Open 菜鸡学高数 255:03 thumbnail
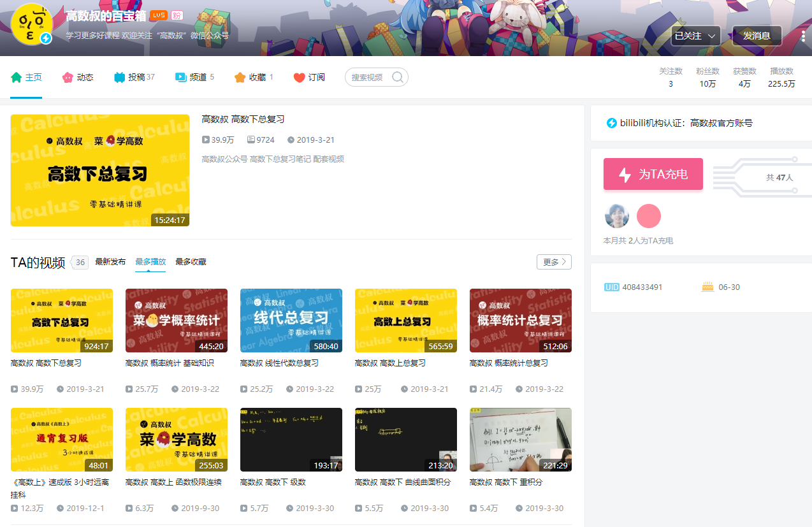 tap(177, 440)
